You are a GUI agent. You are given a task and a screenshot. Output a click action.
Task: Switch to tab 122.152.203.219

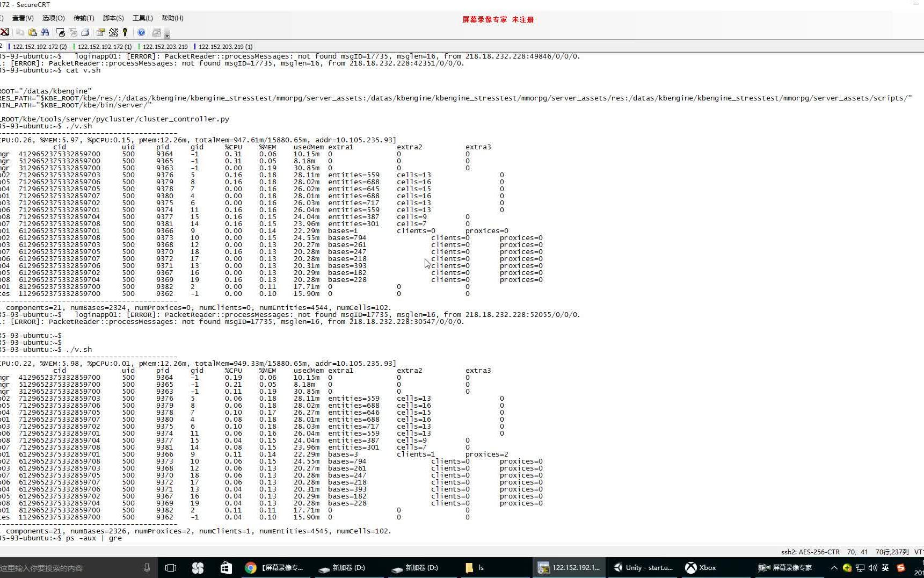coord(164,47)
